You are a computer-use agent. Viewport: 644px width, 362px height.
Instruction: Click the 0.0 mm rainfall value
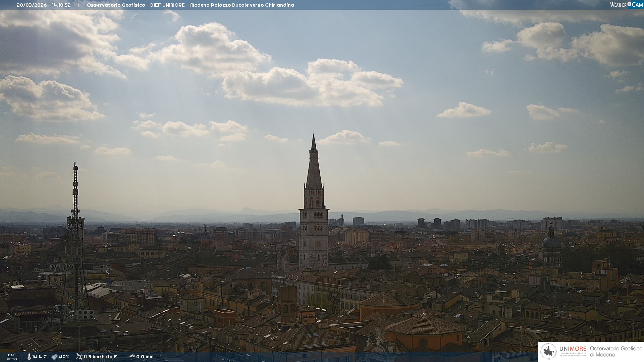click(x=145, y=357)
